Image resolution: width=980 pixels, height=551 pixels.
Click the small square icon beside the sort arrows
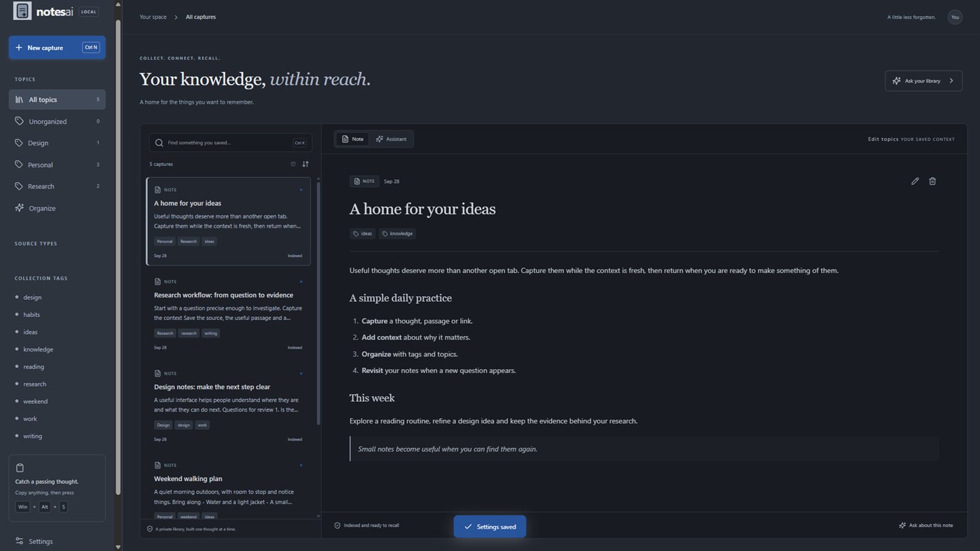[x=293, y=164]
